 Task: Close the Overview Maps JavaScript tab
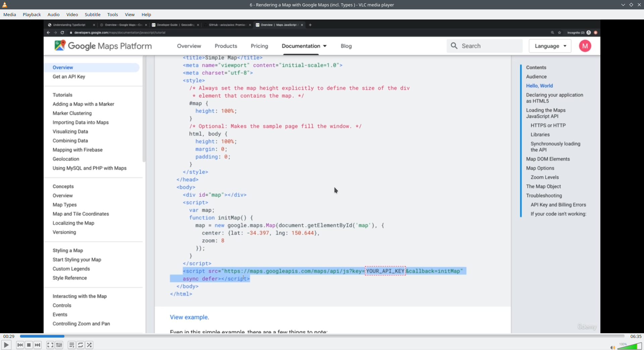[x=302, y=25]
